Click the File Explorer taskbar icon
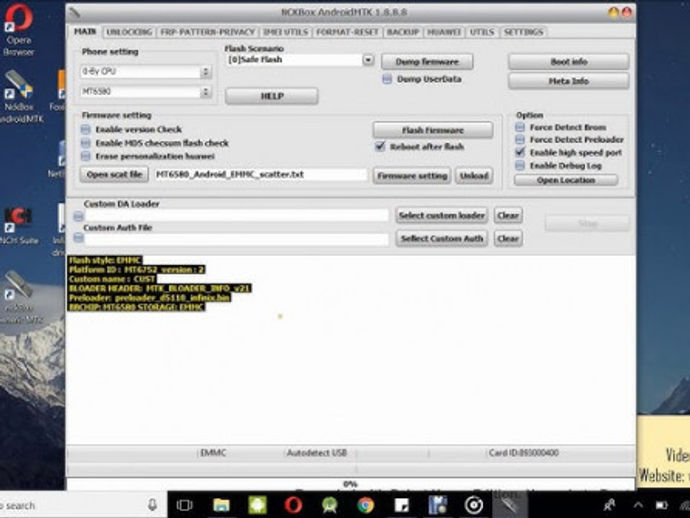The height and width of the screenshot is (518, 690). pos(221,505)
